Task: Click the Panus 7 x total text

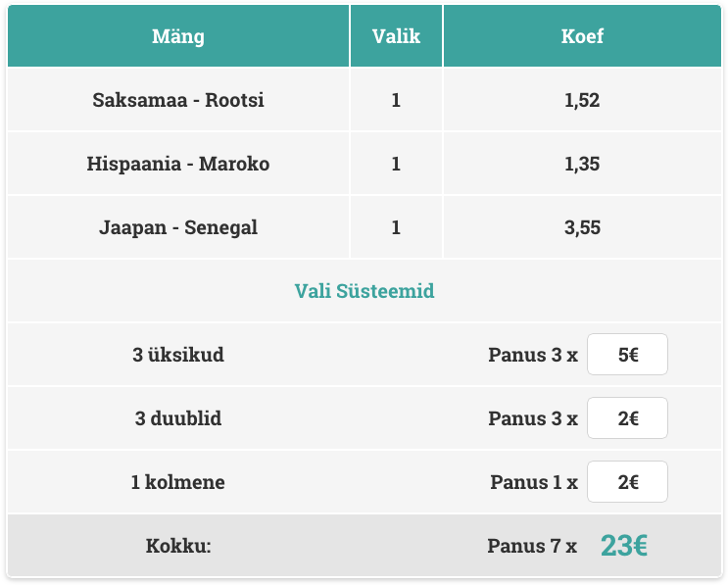Action: (532, 546)
